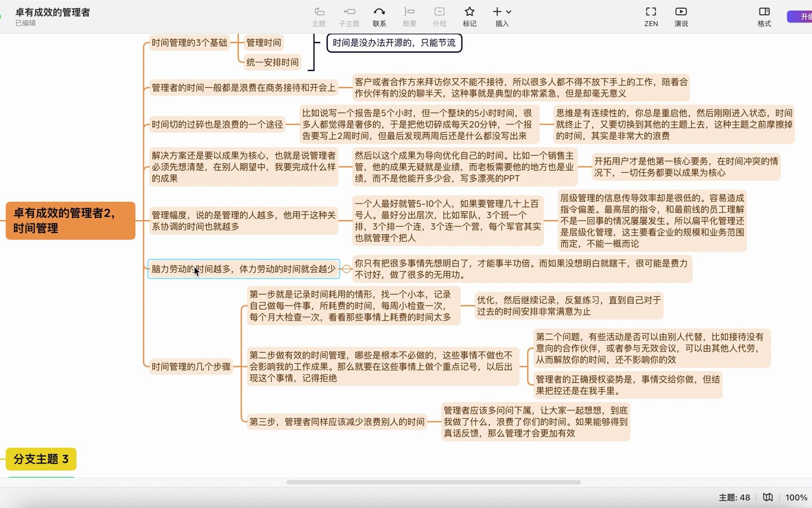Select the summary node 时间是没办法开源的，只能节流
The width and height of the screenshot is (812, 508).
394,43
